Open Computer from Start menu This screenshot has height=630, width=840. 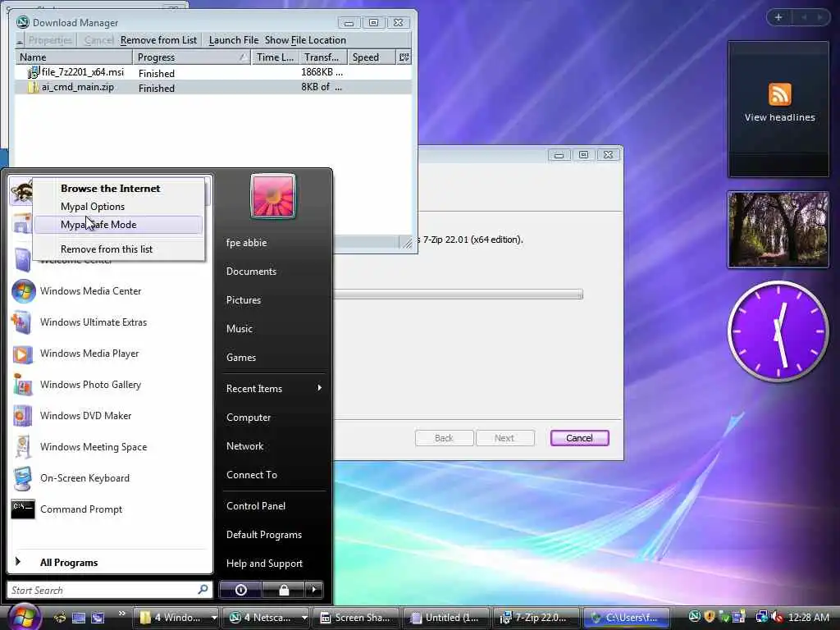pyautogui.click(x=249, y=418)
